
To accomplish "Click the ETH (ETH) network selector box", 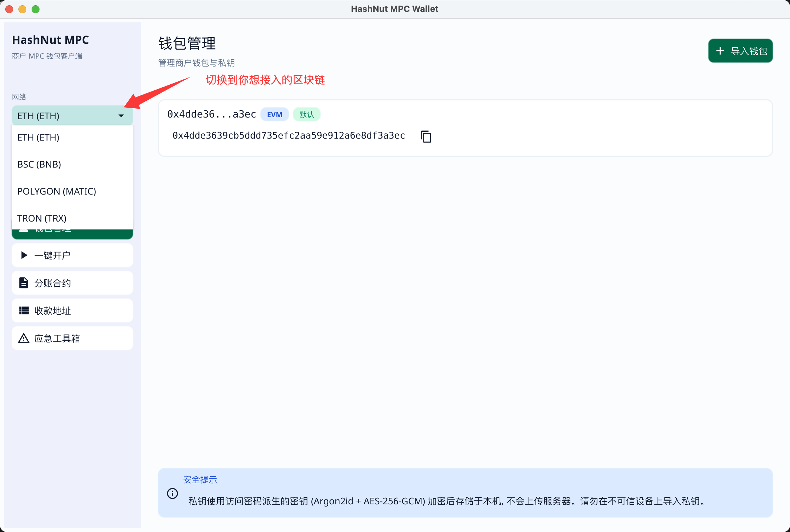I will coord(72,116).
